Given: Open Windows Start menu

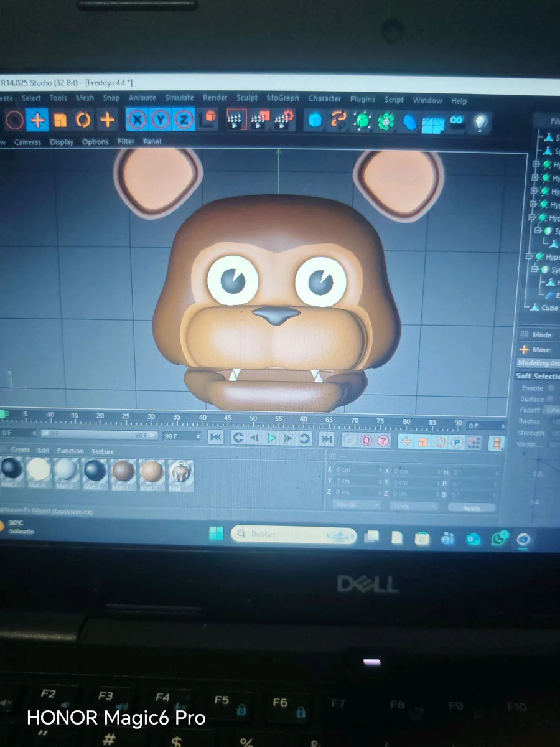Looking at the screenshot, I should point(216,533).
